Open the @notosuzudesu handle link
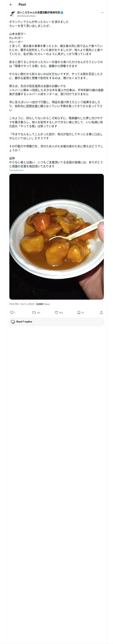 tap(26, 16)
